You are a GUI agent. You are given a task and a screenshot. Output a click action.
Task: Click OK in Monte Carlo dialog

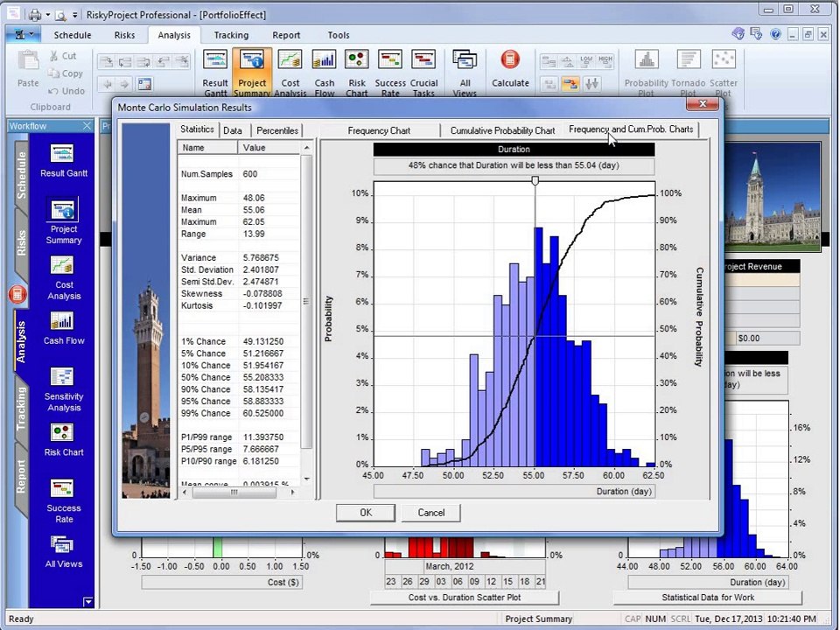366,513
